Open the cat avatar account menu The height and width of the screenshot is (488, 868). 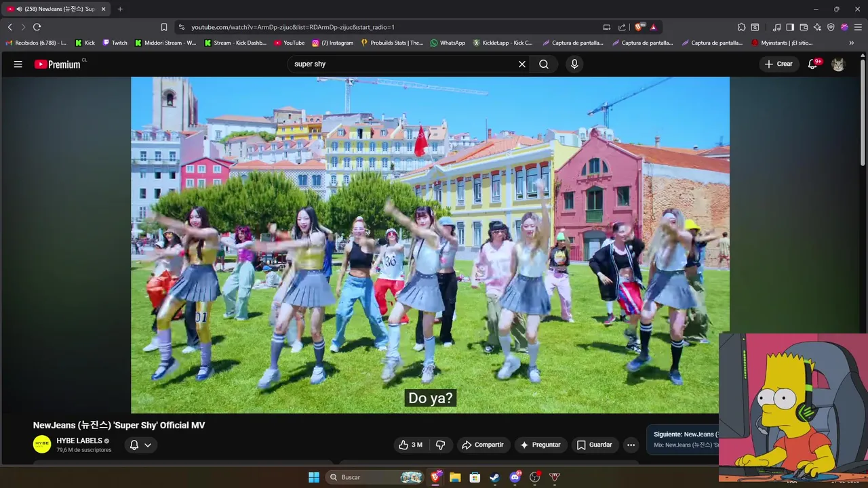pyautogui.click(x=838, y=64)
